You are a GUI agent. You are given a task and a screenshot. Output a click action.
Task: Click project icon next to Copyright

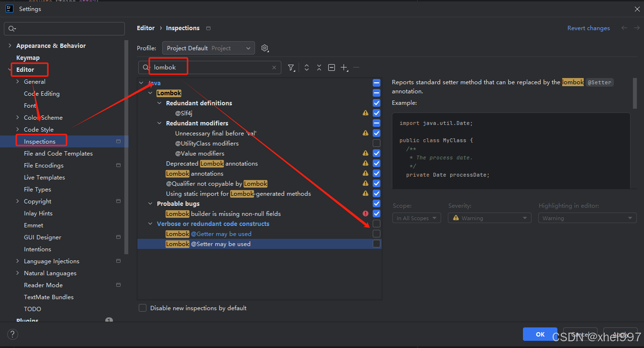pyautogui.click(x=118, y=201)
